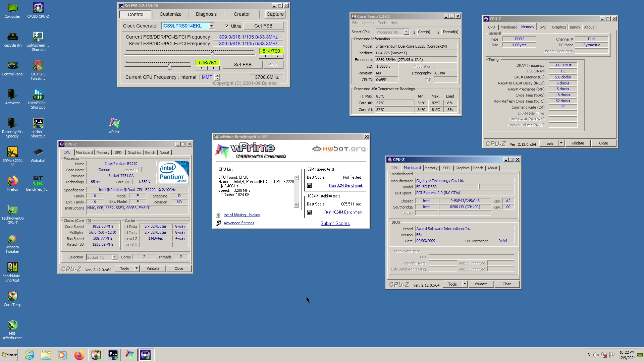Toggle the Ultra checkbox in SetFSB
Viewport: 644px width, 362px height.
(227, 26)
